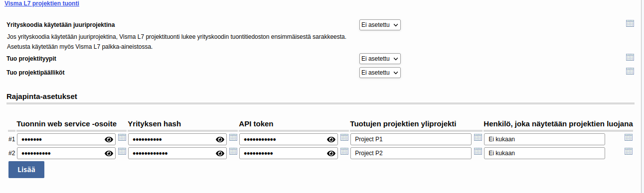This screenshot has width=644, height=193.
Task: Click the Lisää button
Action: pyautogui.click(x=26, y=170)
